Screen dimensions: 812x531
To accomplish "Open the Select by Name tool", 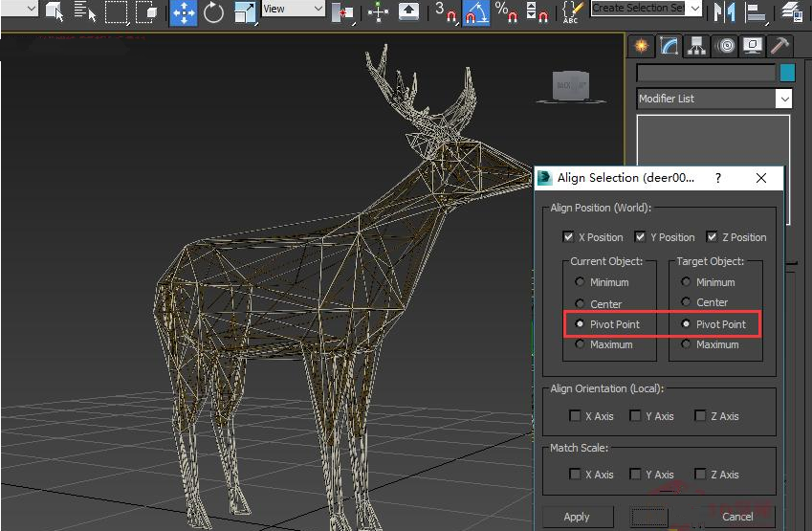I will tap(85, 11).
